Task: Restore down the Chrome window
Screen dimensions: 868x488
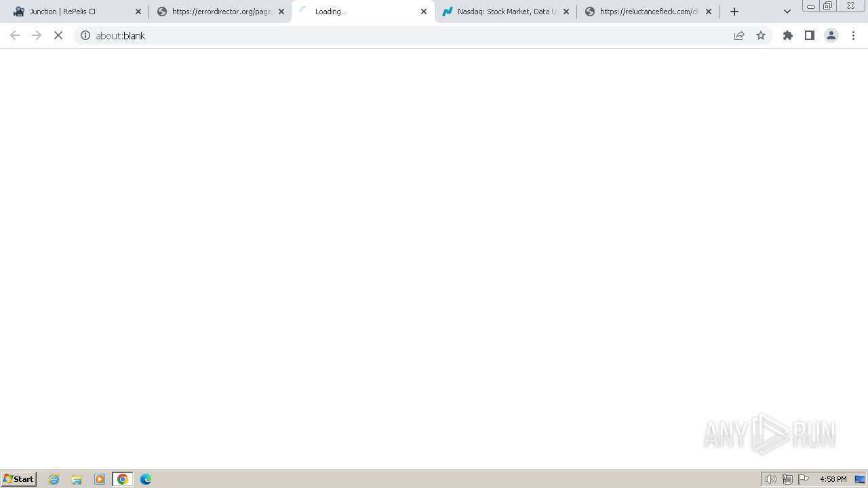Action: 828,5
